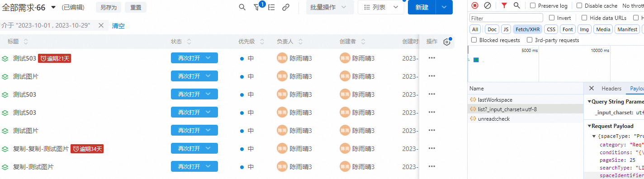Image resolution: width=644 pixels, height=179 pixels.
Task: Open the filter funnel with badge
Action: [x=257, y=7]
